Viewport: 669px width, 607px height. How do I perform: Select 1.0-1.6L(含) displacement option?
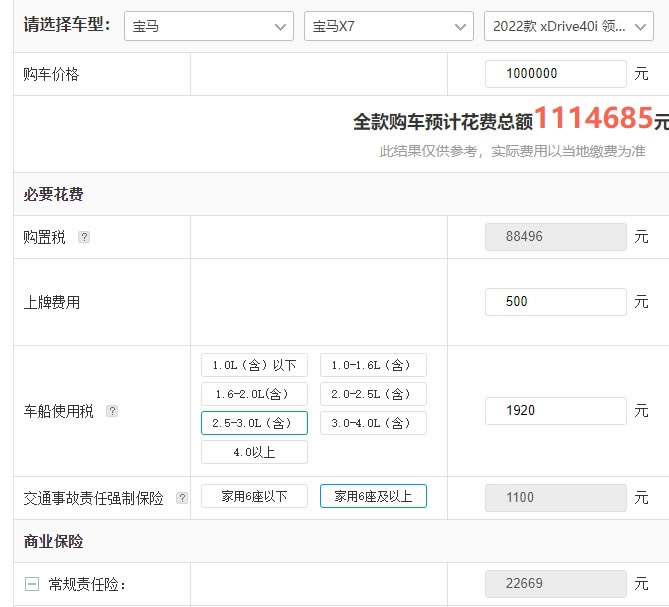tap(373, 365)
